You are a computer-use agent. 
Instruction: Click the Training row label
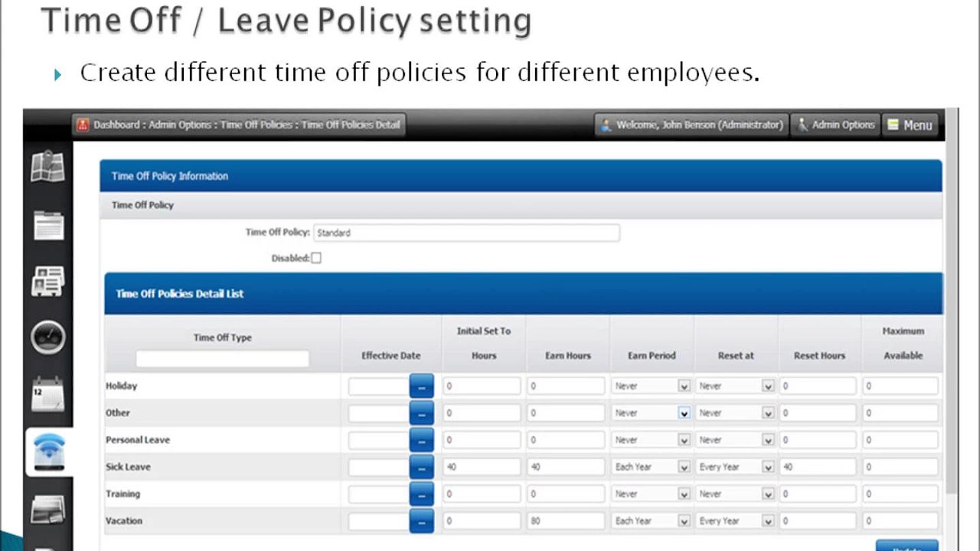(x=122, y=494)
